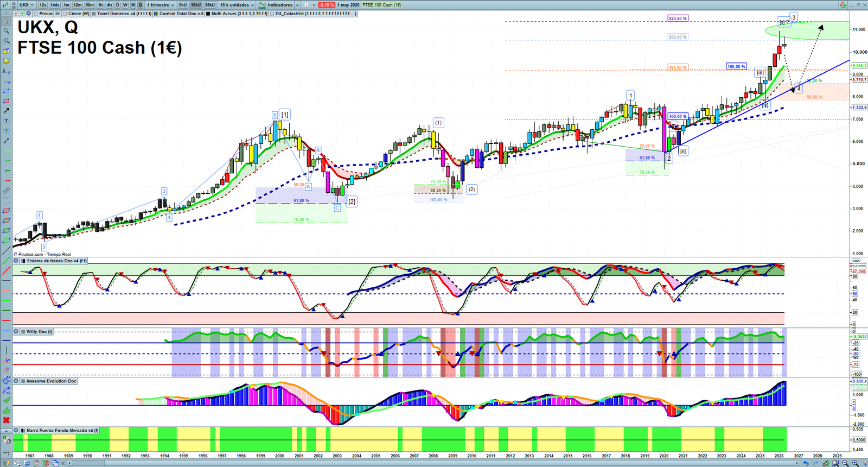Select the D daily timeframe button
This screenshot has width=868, height=467.
pos(117,5)
